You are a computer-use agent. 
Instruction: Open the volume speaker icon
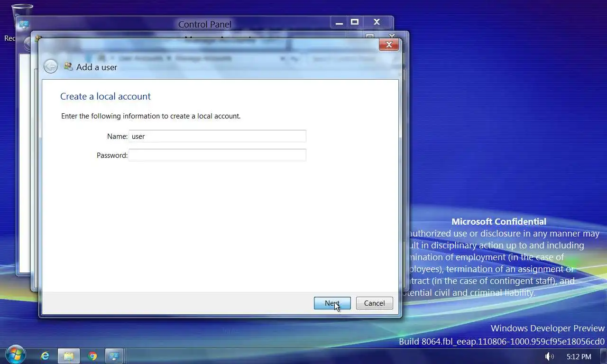point(550,356)
